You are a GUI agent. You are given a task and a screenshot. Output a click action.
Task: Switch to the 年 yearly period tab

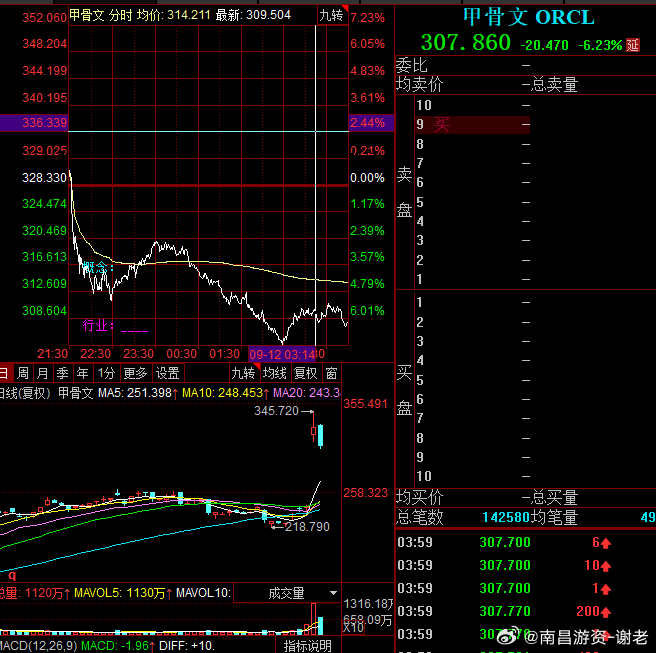82,373
